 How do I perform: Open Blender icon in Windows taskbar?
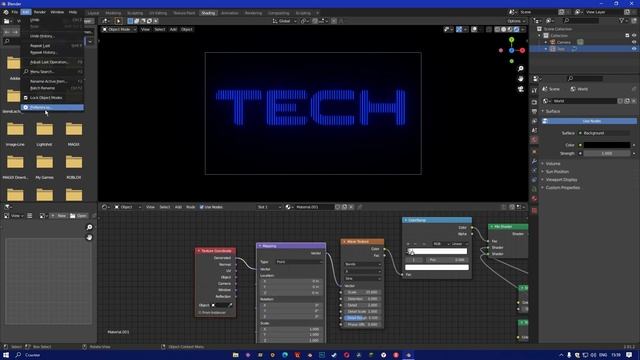click(x=408, y=355)
